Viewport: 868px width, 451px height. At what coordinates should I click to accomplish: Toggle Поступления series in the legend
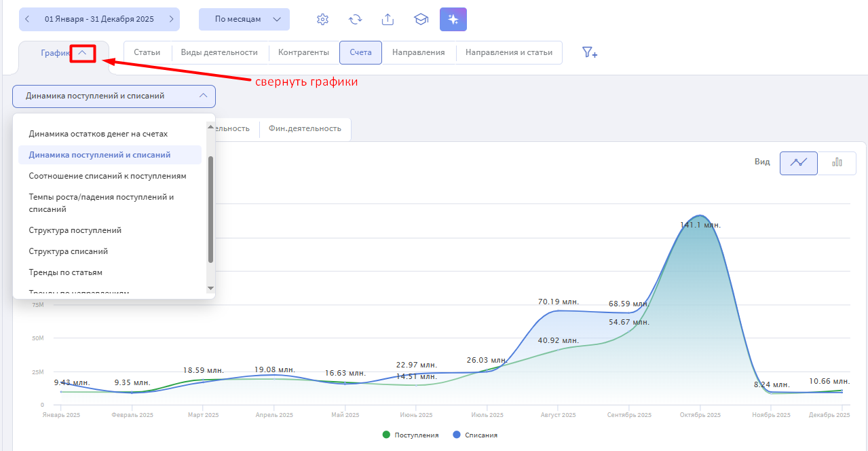tap(411, 435)
